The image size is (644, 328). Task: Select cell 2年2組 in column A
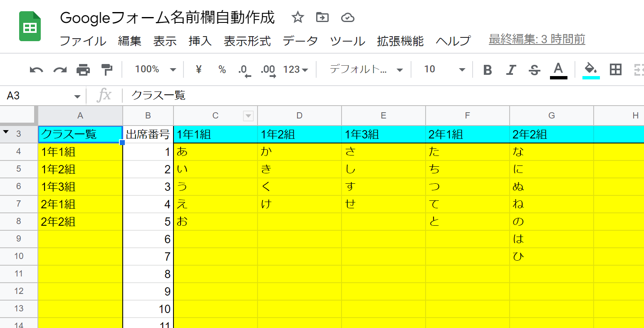[80, 222]
